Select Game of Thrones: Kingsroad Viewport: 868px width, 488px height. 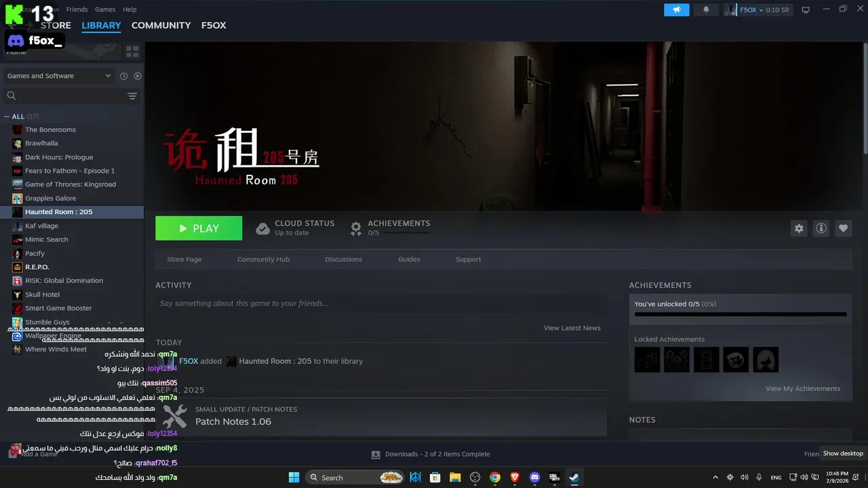(x=72, y=184)
